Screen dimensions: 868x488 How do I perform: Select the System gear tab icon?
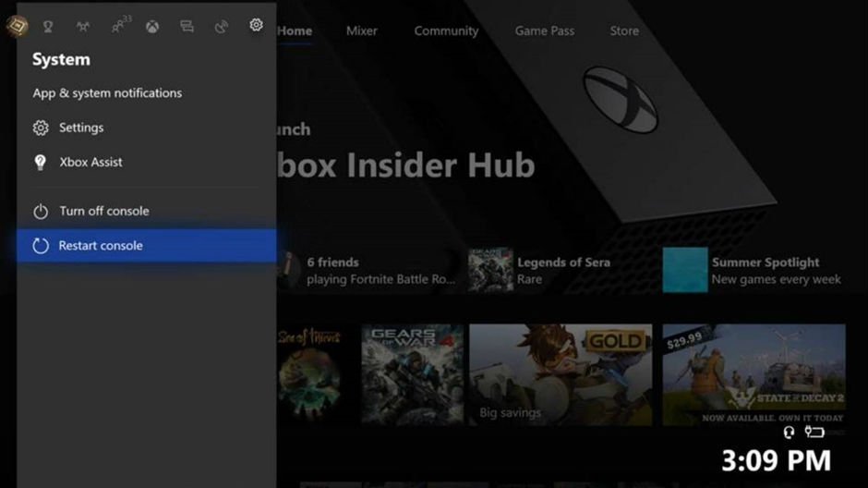(x=256, y=25)
